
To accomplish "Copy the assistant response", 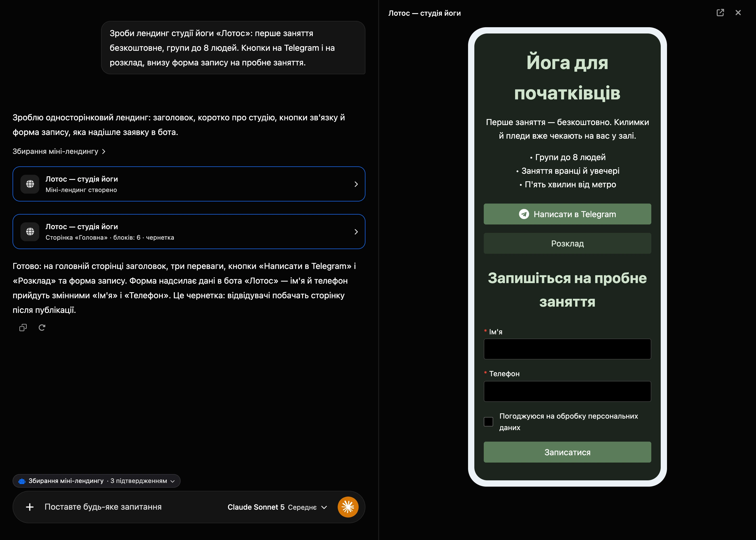I will tap(23, 328).
